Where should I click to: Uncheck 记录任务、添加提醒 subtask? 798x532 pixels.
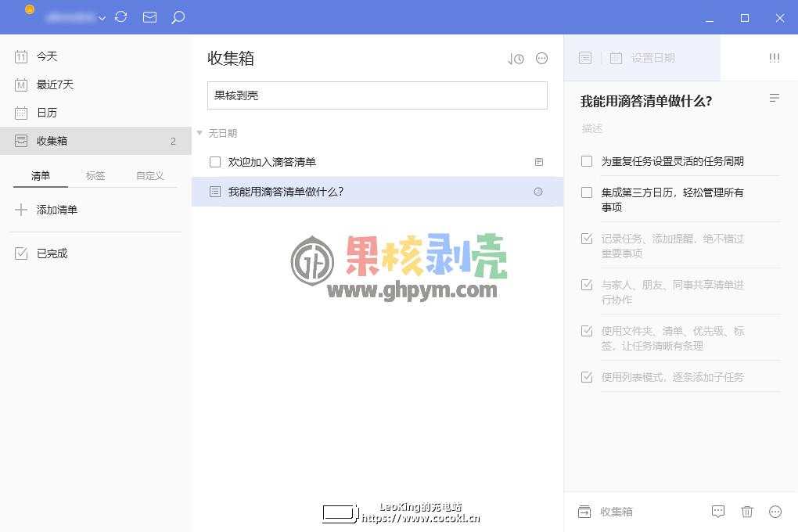[x=587, y=239]
